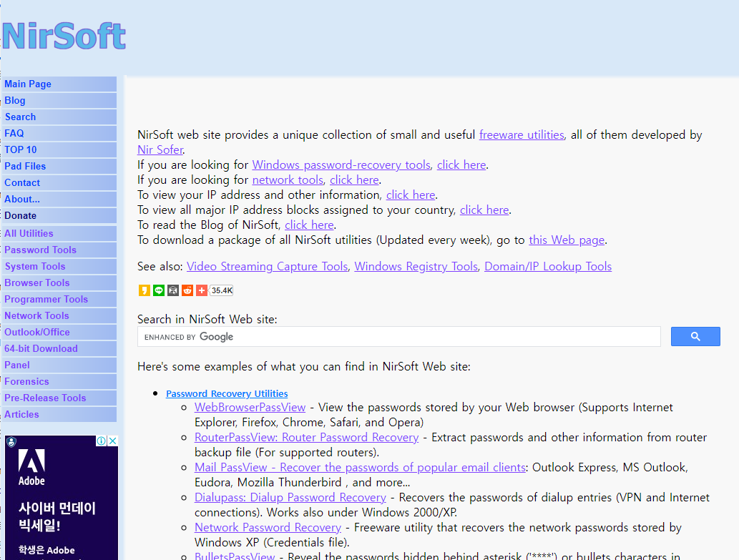The image size is (739, 560).
Task: Click 'click here' to view your IP address
Action: [x=411, y=195]
